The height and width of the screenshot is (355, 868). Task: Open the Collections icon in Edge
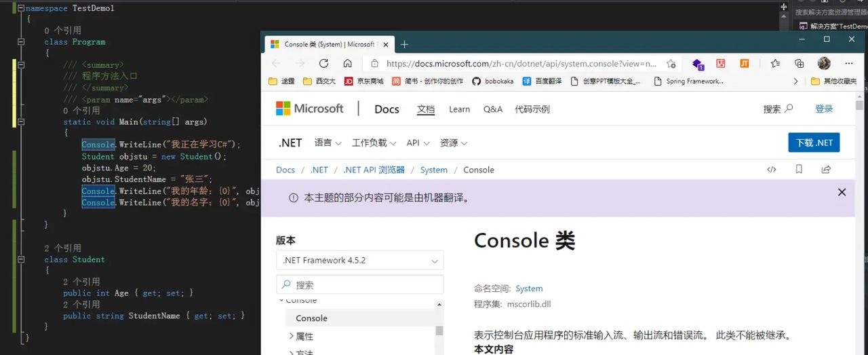799,63
